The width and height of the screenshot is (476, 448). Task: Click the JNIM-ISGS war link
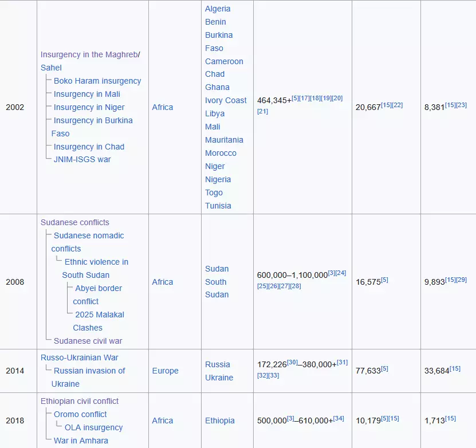click(x=82, y=159)
